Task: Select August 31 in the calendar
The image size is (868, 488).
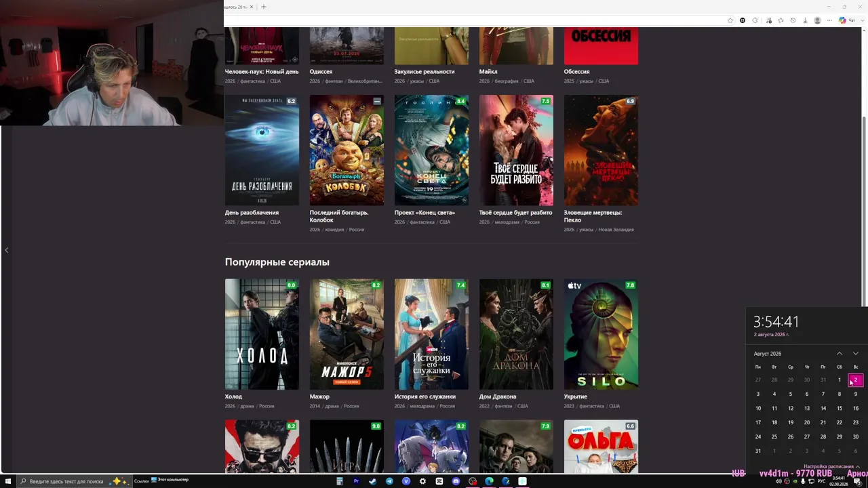Action: click(758, 451)
